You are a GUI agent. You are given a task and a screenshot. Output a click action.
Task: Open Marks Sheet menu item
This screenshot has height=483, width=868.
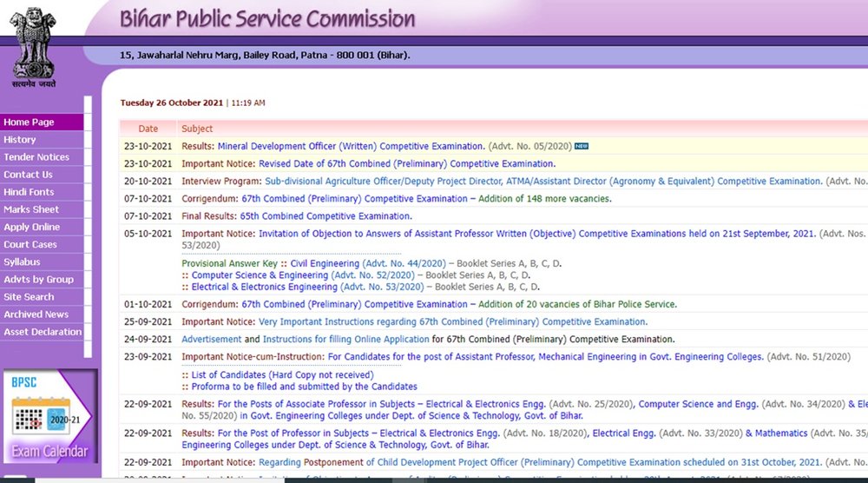[42, 209]
